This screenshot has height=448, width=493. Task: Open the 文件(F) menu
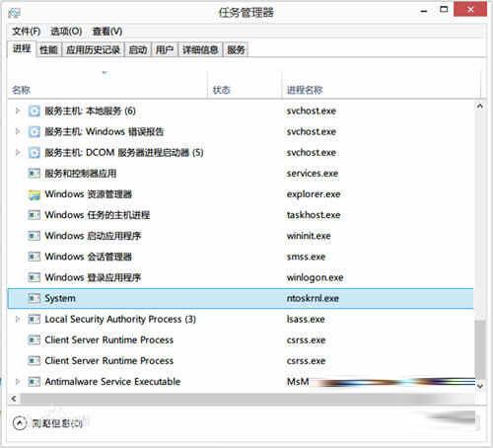(x=27, y=32)
